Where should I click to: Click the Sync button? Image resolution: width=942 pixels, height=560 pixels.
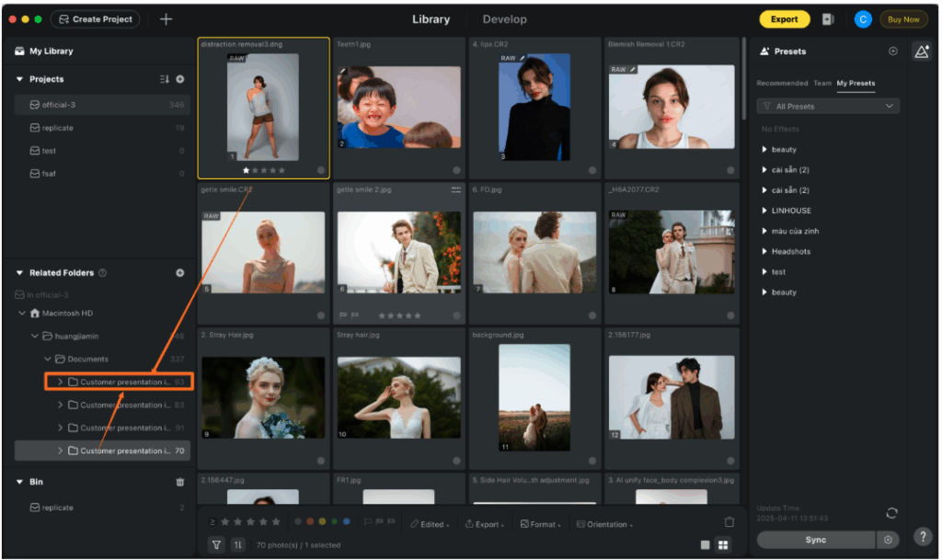[x=816, y=540]
